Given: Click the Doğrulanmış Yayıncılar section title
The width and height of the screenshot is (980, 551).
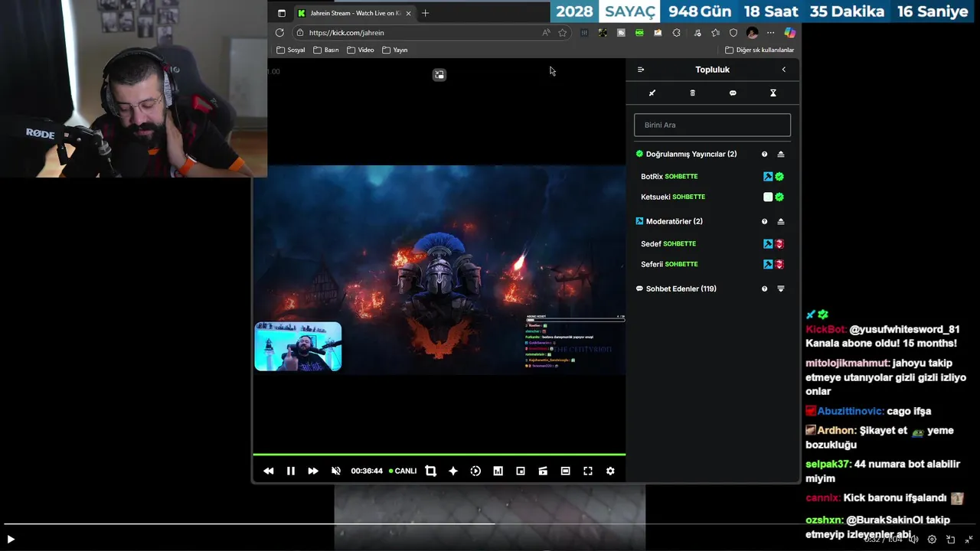Looking at the screenshot, I should click(x=691, y=155).
